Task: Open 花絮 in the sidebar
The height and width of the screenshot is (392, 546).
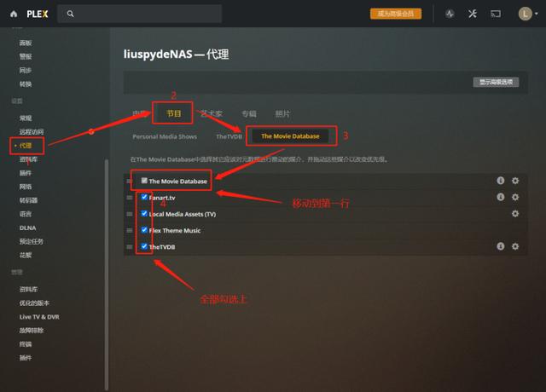Action: click(x=26, y=255)
